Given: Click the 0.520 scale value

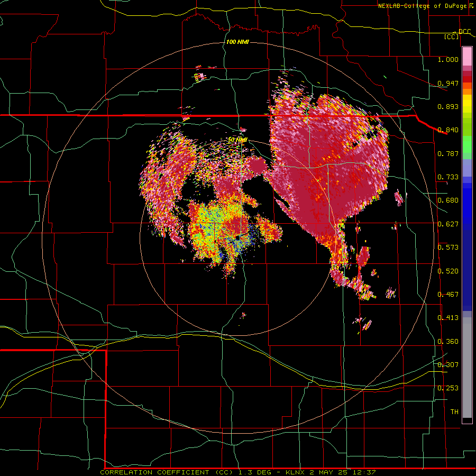Looking at the screenshot, I should 448,271.
